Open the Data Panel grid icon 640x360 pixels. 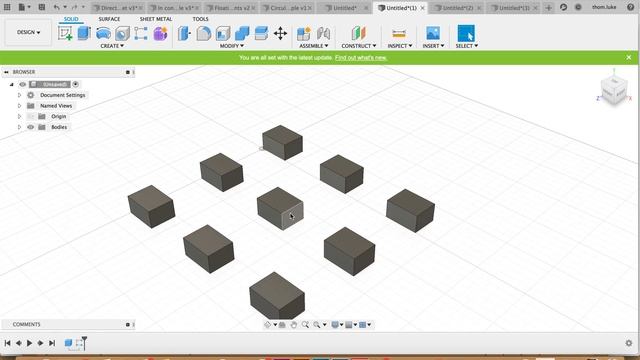7,7
